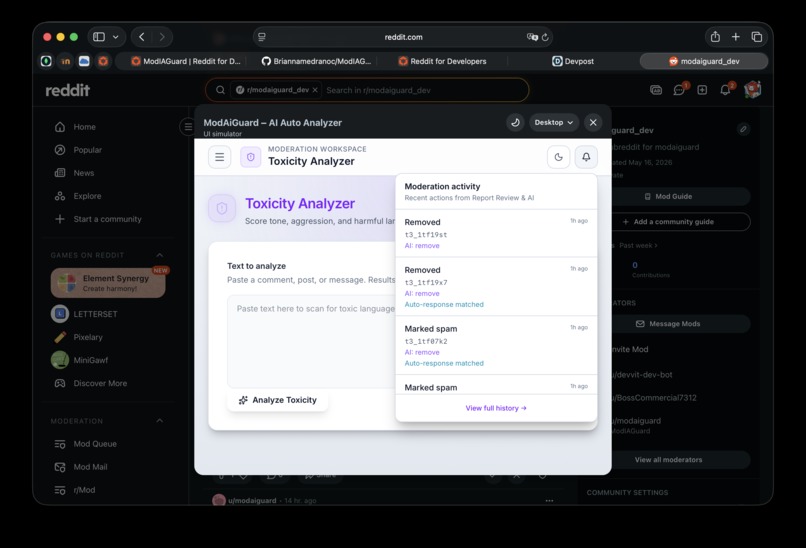Screen dimensions: 806x548
Task: Switch to the Devpost tab
Action: pyautogui.click(x=573, y=61)
